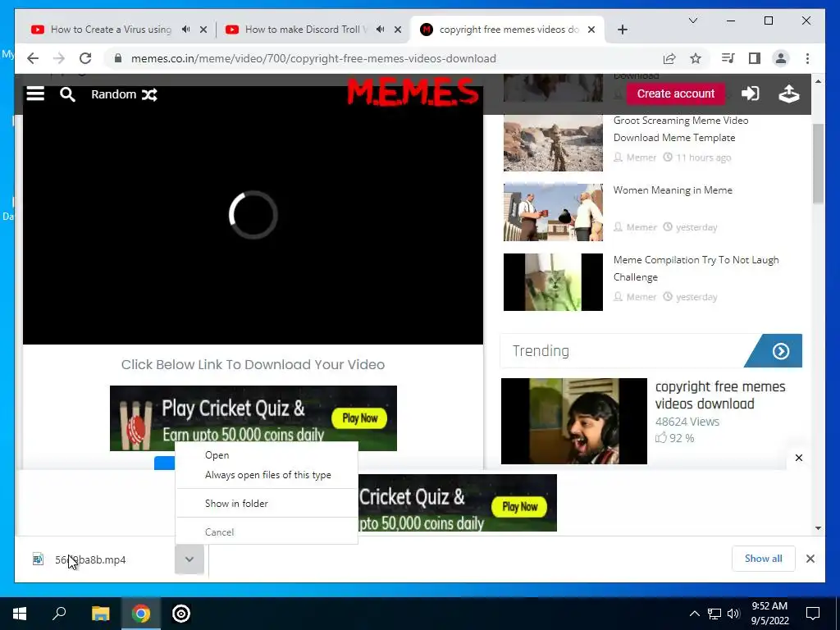Viewport: 840px width, 630px height.
Task: Select the copyright free memes videos tab
Action: [509, 30]
